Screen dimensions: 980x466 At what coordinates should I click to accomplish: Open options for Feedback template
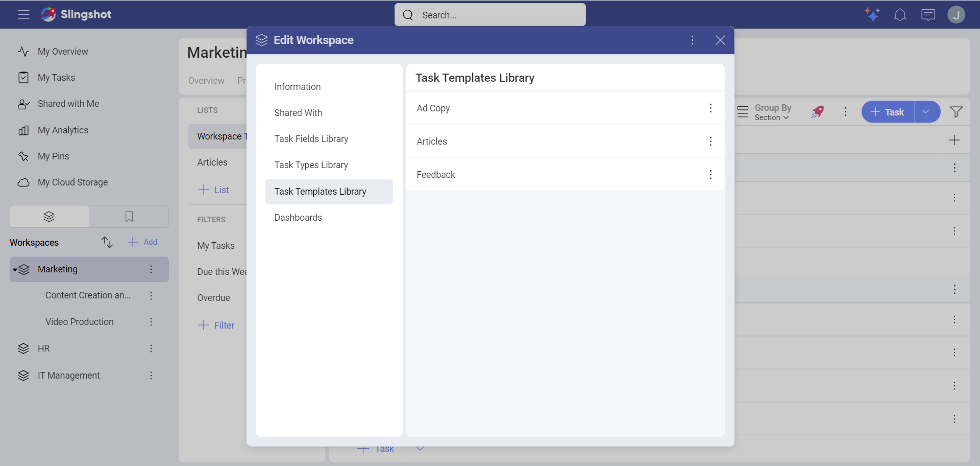710,175
